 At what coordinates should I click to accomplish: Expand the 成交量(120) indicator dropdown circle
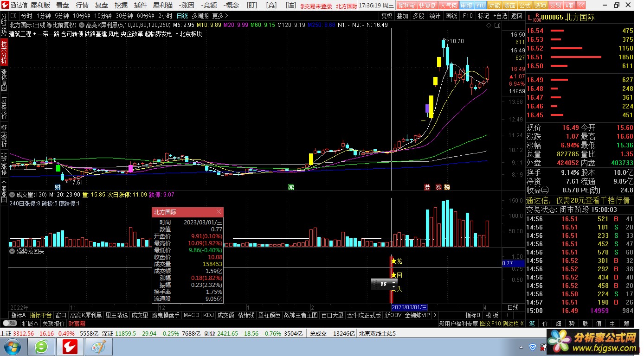pyautogui.click(x=13, y=195)
